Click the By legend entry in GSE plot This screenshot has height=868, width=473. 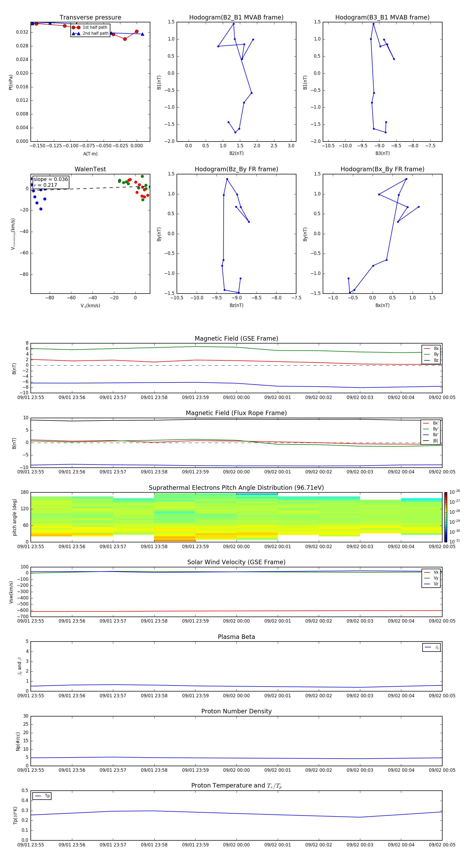[431, 354]
